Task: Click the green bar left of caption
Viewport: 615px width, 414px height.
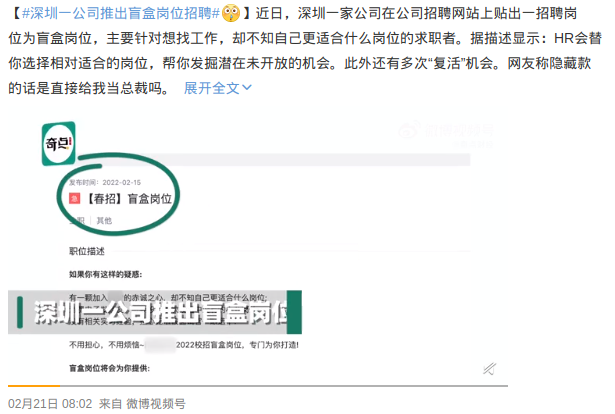Action: [20, 312]
